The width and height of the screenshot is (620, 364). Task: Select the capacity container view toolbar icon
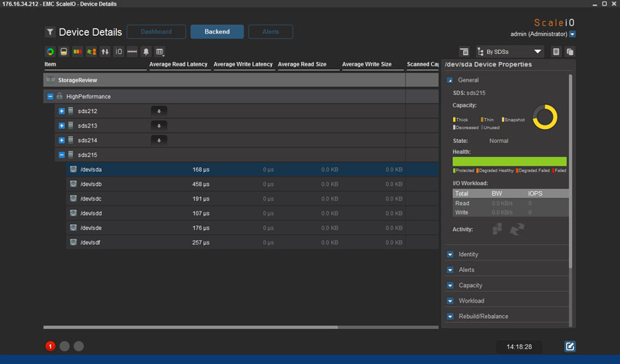coord(63,52)
